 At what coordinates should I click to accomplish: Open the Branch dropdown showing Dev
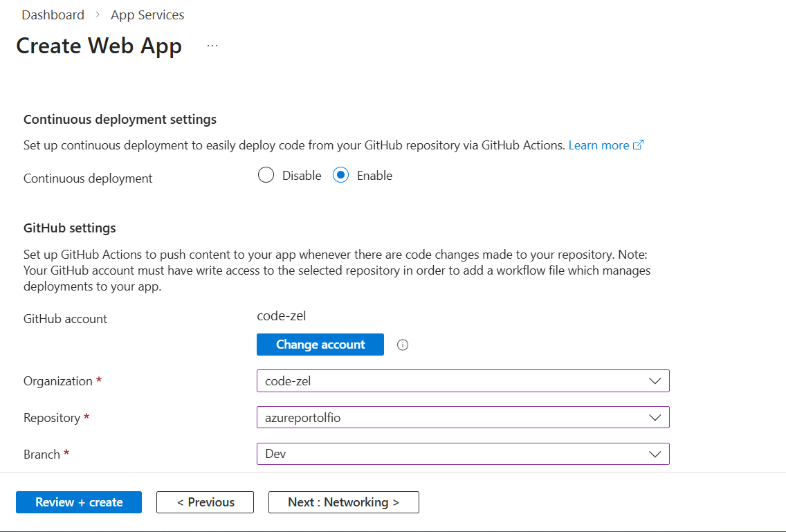tap(462, 455)
